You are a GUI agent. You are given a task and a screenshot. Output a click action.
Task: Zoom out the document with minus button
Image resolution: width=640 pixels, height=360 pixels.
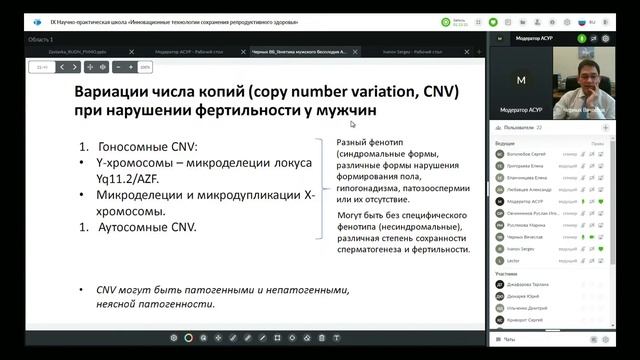click(x=118, y=67)
